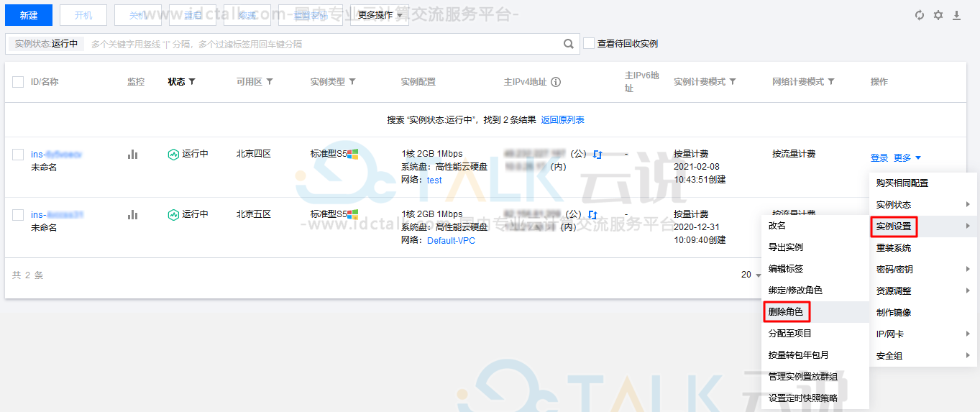Open monitoring chart icon for 北京五区 instance
The width and height of the screenshot is (980, 412).
click(132, 214)
